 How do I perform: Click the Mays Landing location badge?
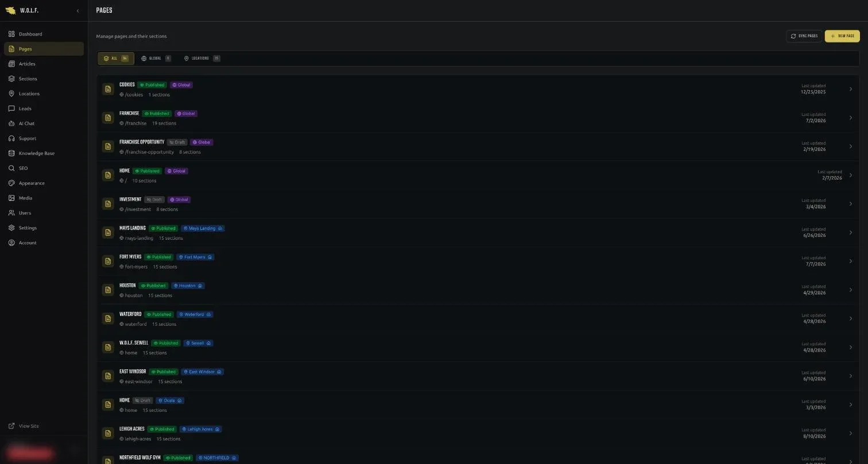coord(201,228)
